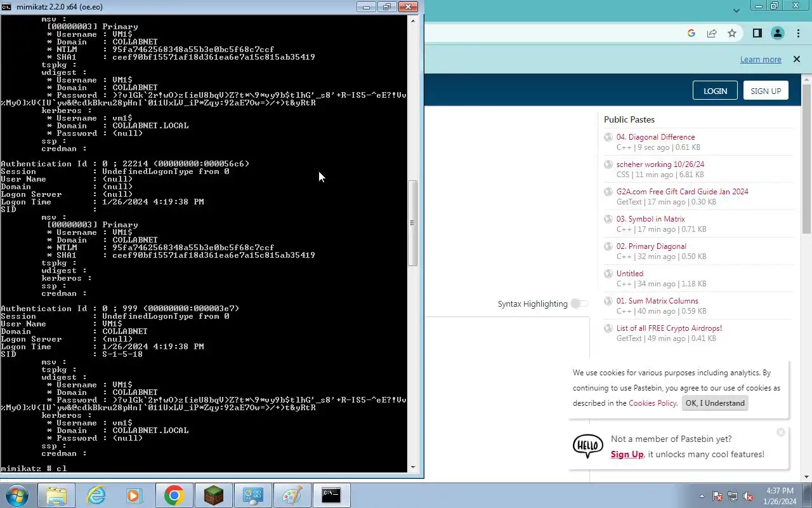Click the mimikatz window title bar icon
812x508 pixels.
click(6, 7)
